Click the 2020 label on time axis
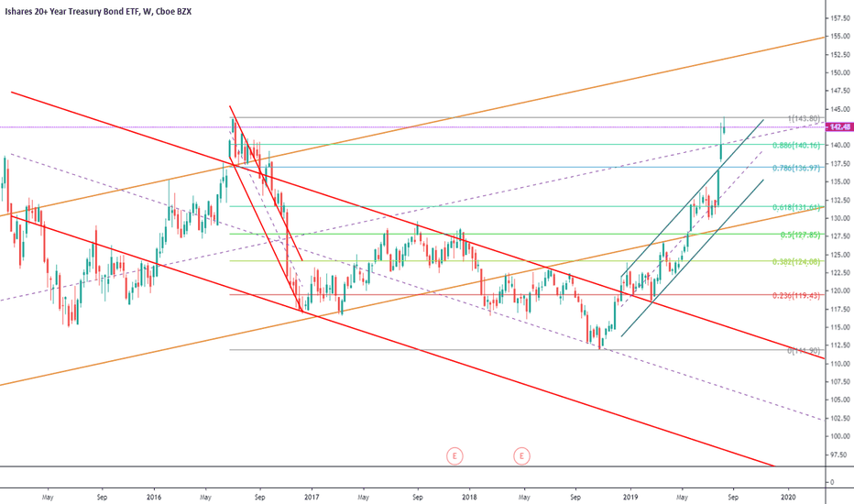 pos(788,497)
